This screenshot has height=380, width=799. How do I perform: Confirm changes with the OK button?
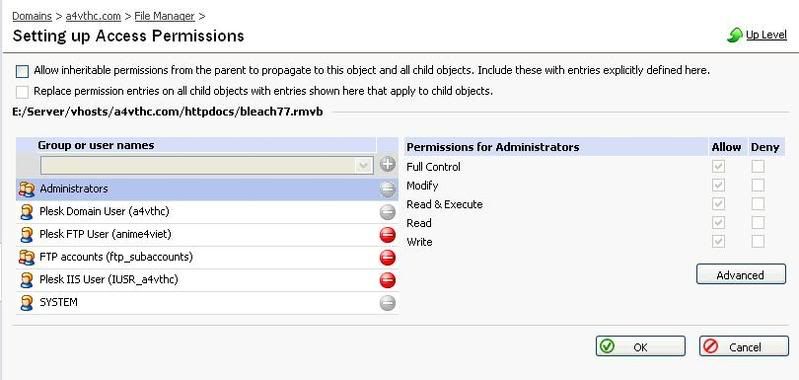(641, 347)
